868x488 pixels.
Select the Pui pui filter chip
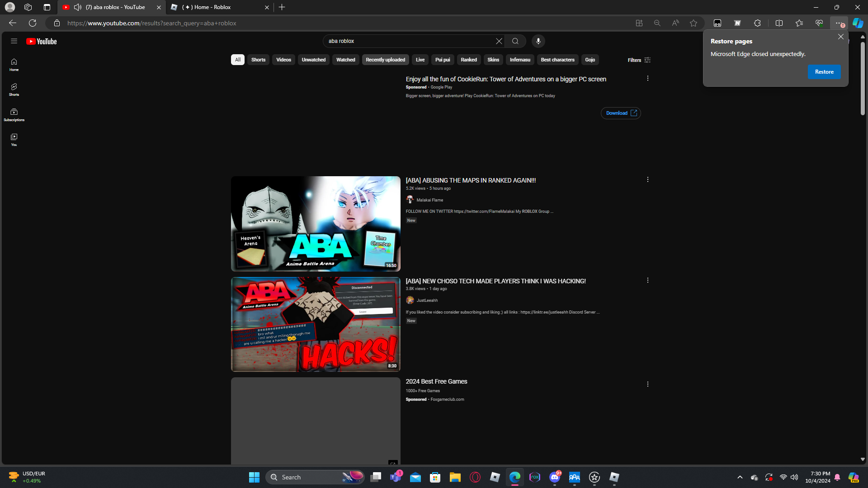coord(443,60)
